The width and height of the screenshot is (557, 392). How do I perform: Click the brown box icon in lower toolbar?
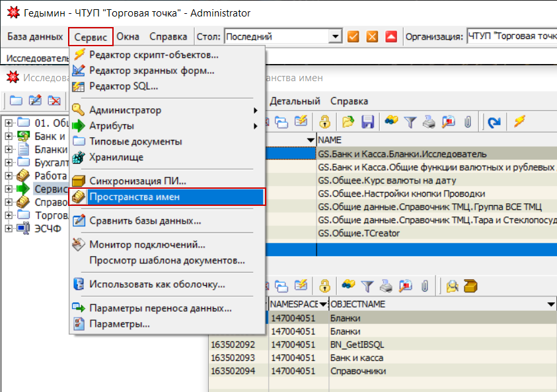[x=470, y=285]
